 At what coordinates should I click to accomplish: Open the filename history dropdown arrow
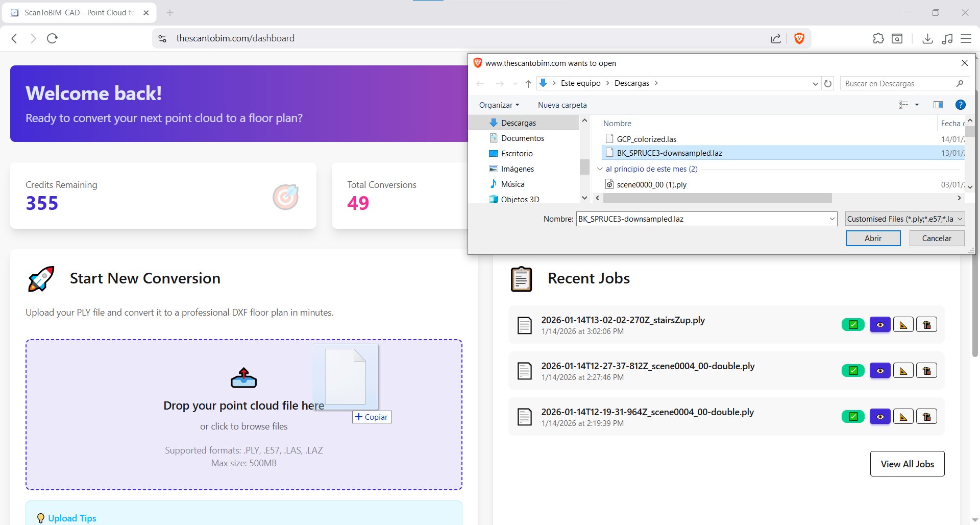coord(832,219)
